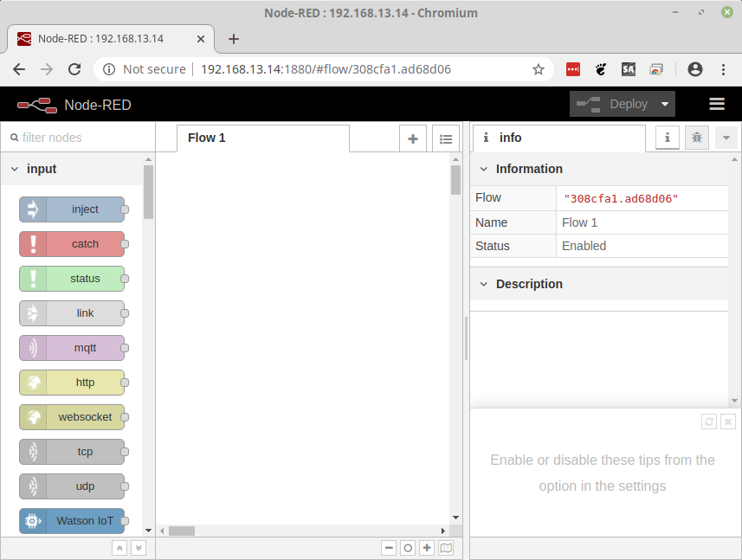Open the list of flows button

click(446, 138)
